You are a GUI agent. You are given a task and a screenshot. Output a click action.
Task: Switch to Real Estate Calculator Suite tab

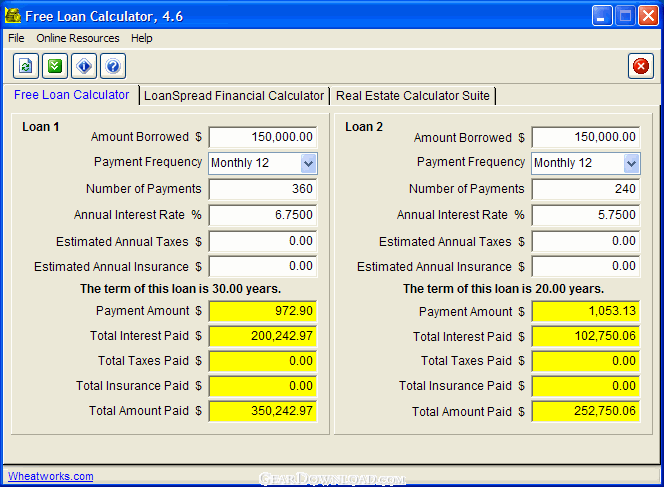(x=412, y=96)
